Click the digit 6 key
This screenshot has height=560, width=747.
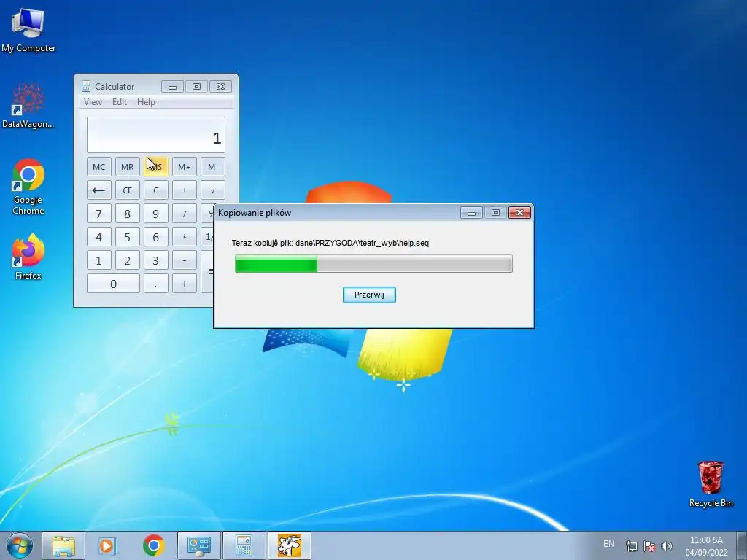[156, 237]
